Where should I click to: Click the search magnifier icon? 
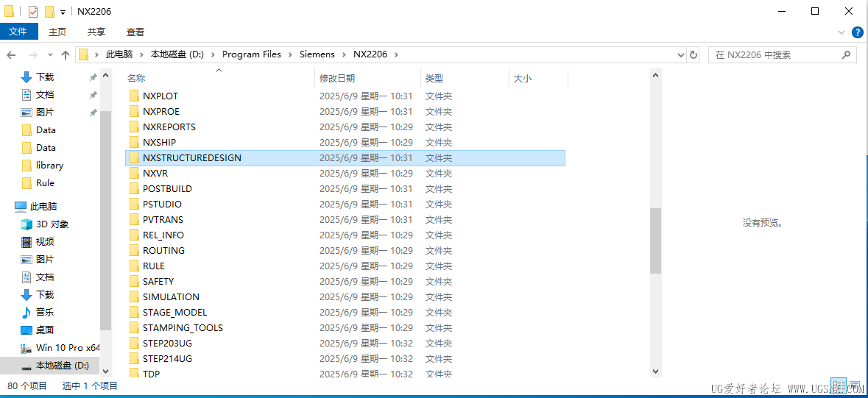[x=846, y=54]
